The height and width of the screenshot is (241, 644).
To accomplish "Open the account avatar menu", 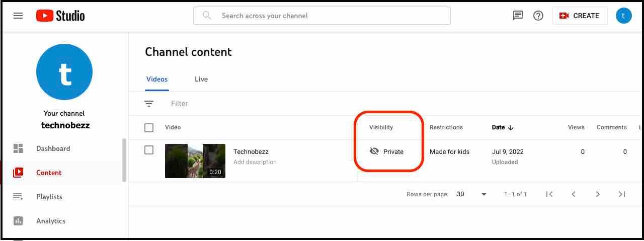I will pyautogui.click(x=623, y=16).
